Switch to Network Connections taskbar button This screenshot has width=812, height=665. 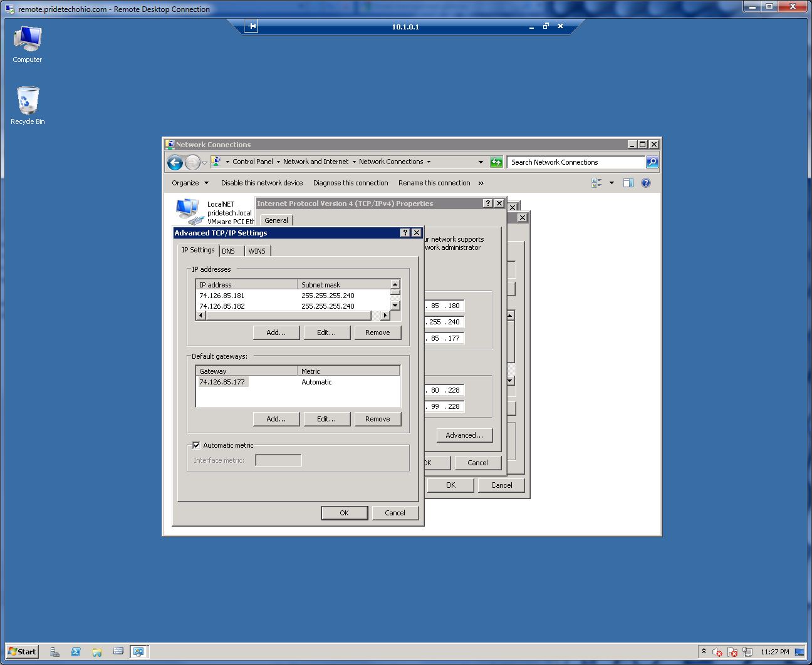pos(138,652)
